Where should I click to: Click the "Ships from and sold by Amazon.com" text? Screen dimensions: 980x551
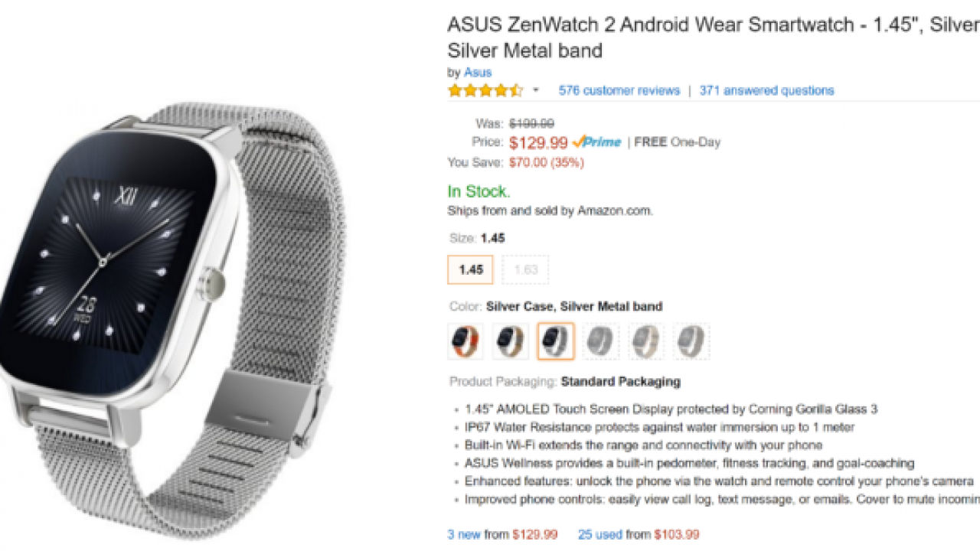point(550,210)
